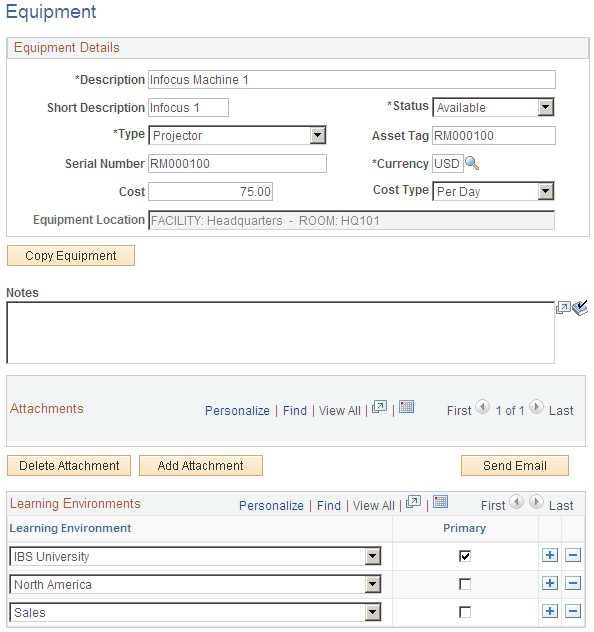Click the Currency field showing USD

(x=448, y=163)
